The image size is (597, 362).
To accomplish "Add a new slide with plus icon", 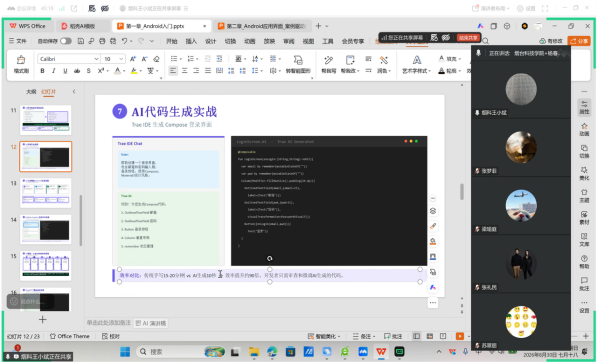I will pyautogui.click(x=43, y=319).
